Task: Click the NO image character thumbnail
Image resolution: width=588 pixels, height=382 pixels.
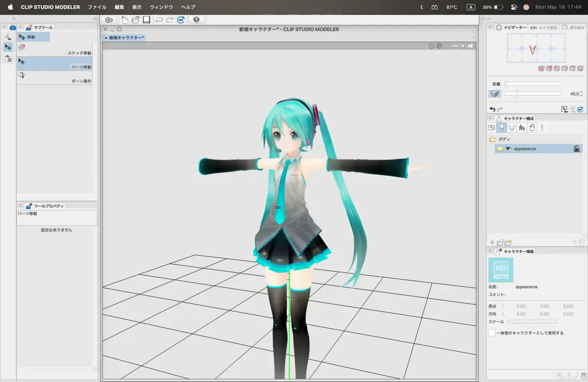Action: point(501,270)
